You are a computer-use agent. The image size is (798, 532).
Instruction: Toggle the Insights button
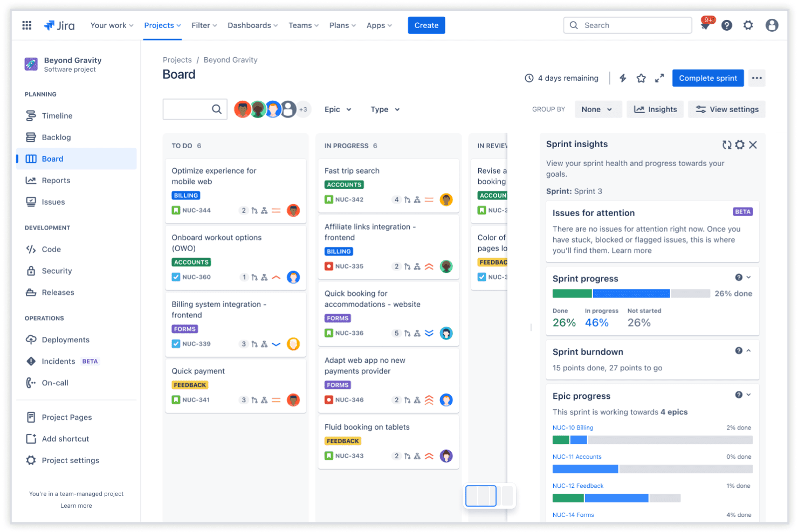[x=655, y=109]
